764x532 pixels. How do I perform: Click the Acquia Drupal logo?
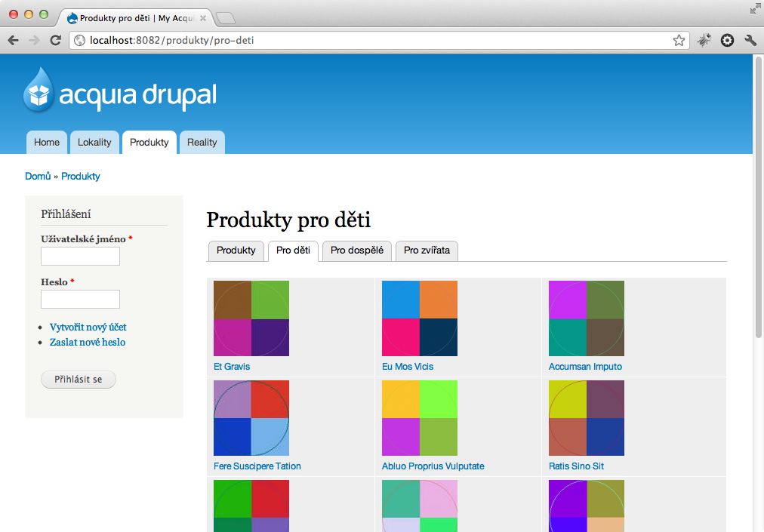[x=120, y=91]
